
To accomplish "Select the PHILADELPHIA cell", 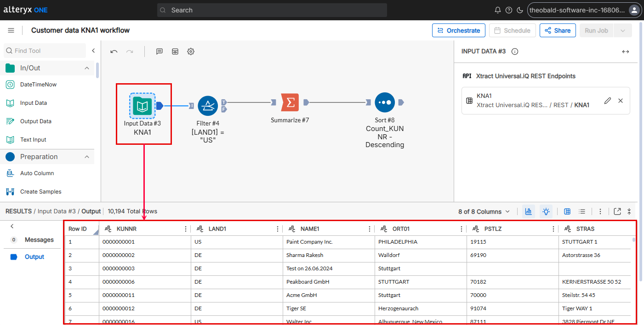I will [421, 242].
